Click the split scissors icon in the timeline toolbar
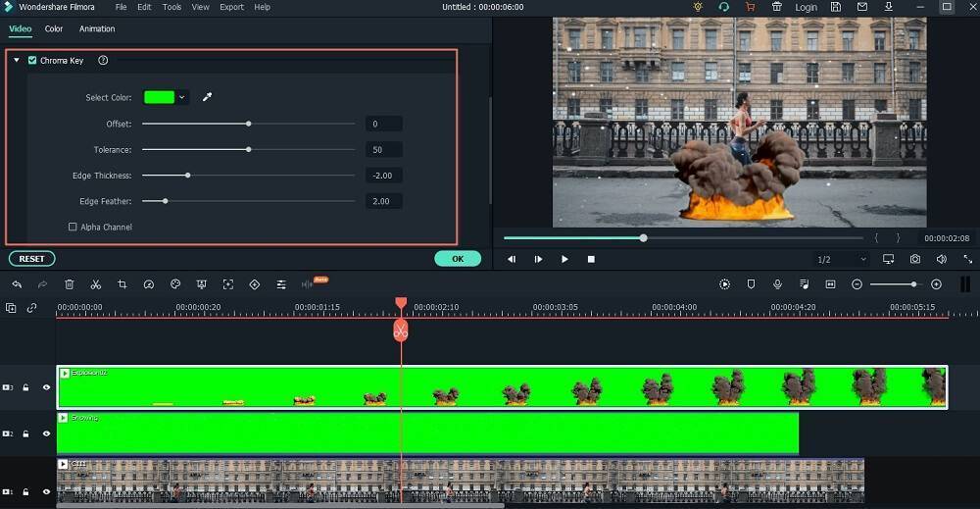Screen dimensions: 980x509 96,284
